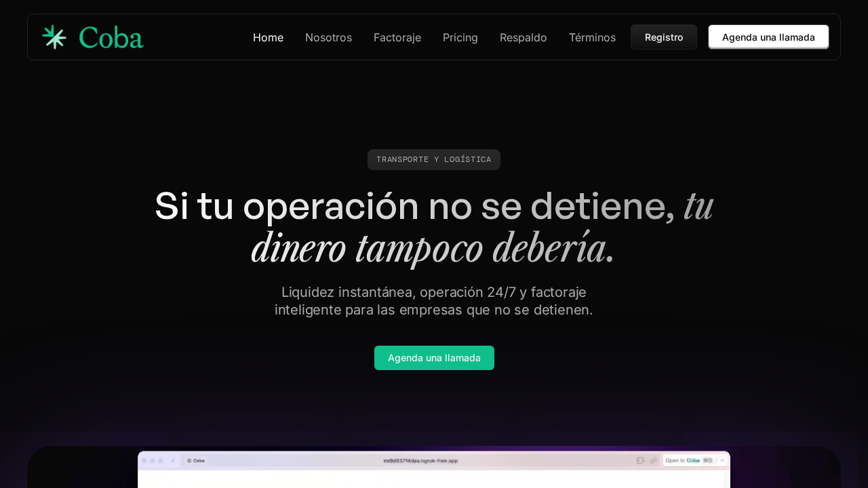Viewport: 868px width, 488px height.
Task: Switch to the Coba tab in the preview
Action: [199, 460]
